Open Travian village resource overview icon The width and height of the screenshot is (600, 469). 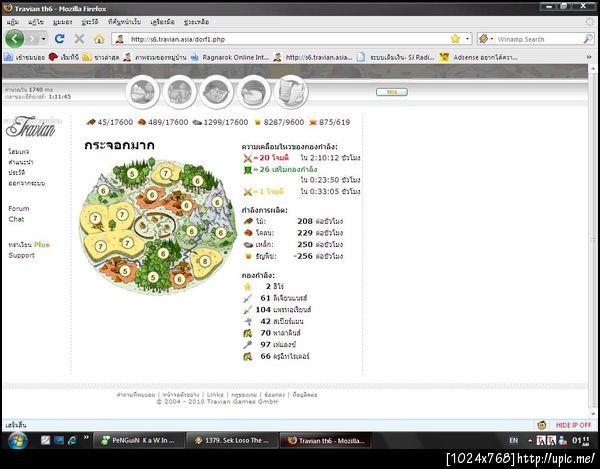click(x=142, y=92)
